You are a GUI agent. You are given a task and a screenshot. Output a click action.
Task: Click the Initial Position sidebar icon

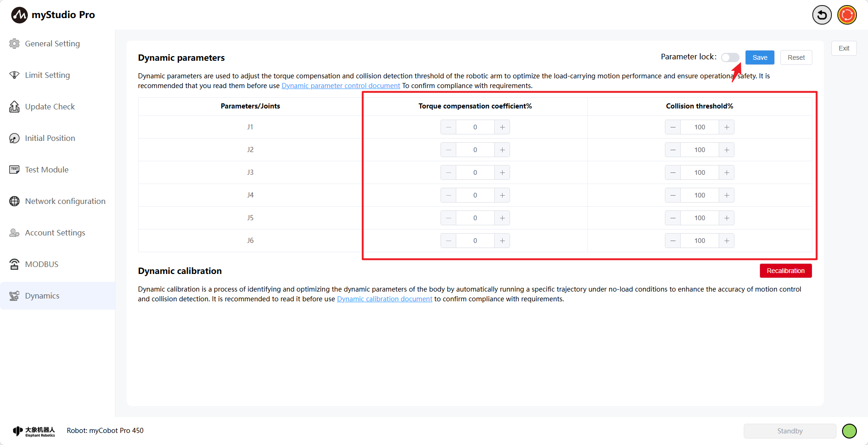[14, 138]
